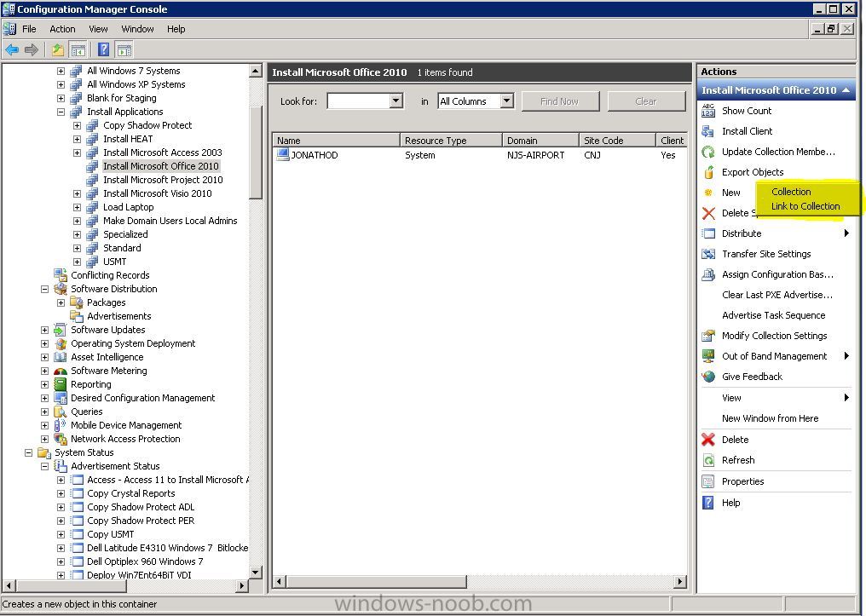Click the Refresh icon in Actions
The width and height of the screenshot is (866, 616).
point(708,460)
